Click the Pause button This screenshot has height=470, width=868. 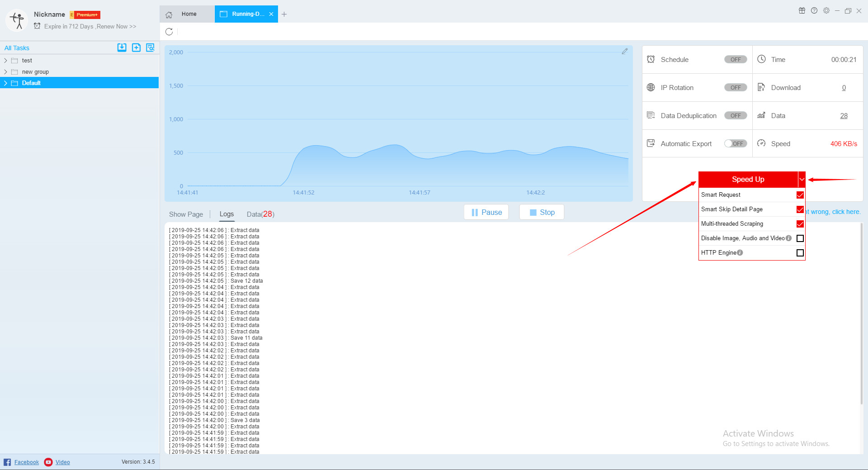(x=486, y=212)
